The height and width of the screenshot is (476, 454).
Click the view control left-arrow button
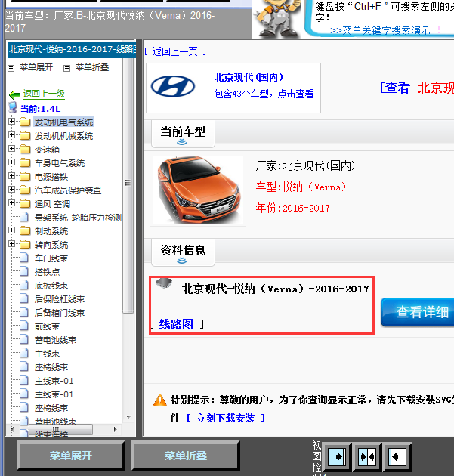tap(397, 456)
